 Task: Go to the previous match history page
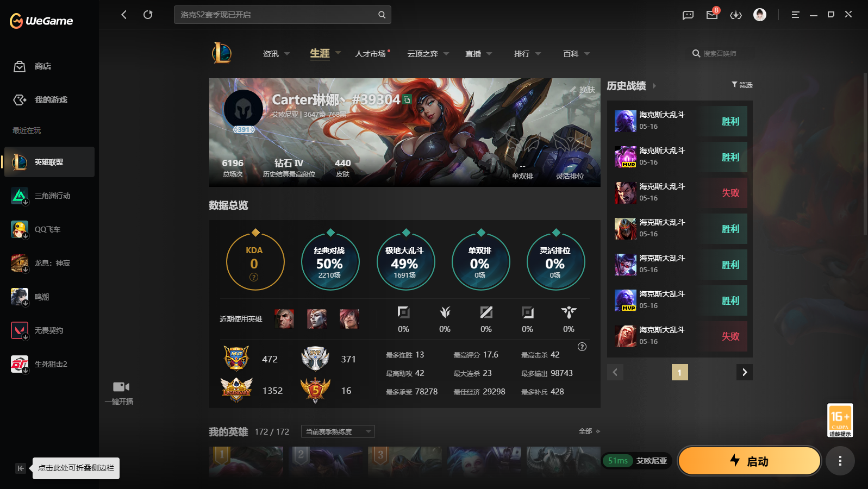pyautogui.click(x=615, y=372)
